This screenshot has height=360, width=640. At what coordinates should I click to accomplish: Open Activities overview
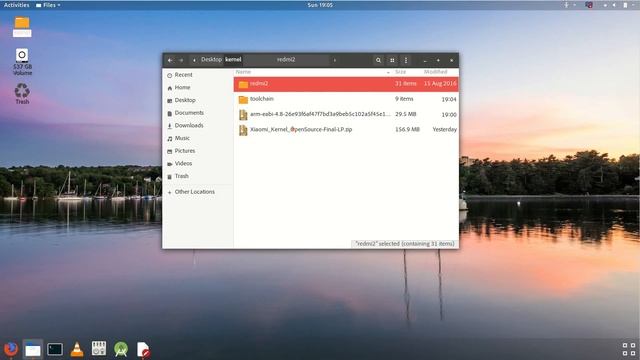click(x=16, y=5)
